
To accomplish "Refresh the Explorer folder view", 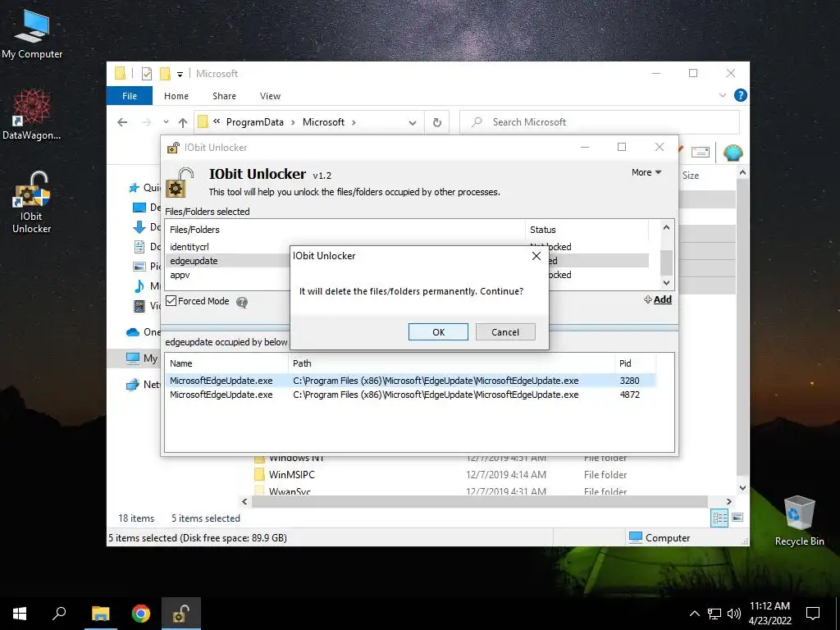I will (x=437, y=123).
